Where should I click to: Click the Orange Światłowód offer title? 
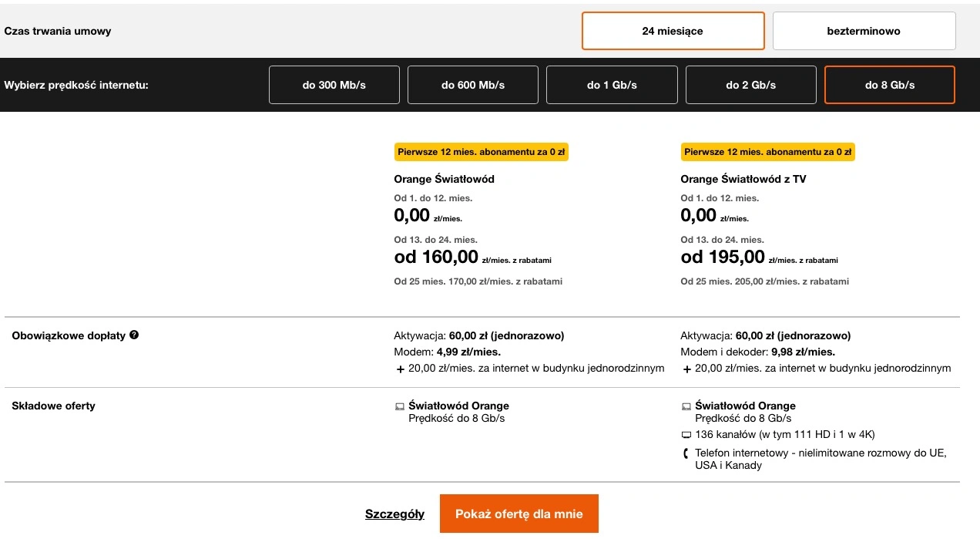[x=444, y=179]
